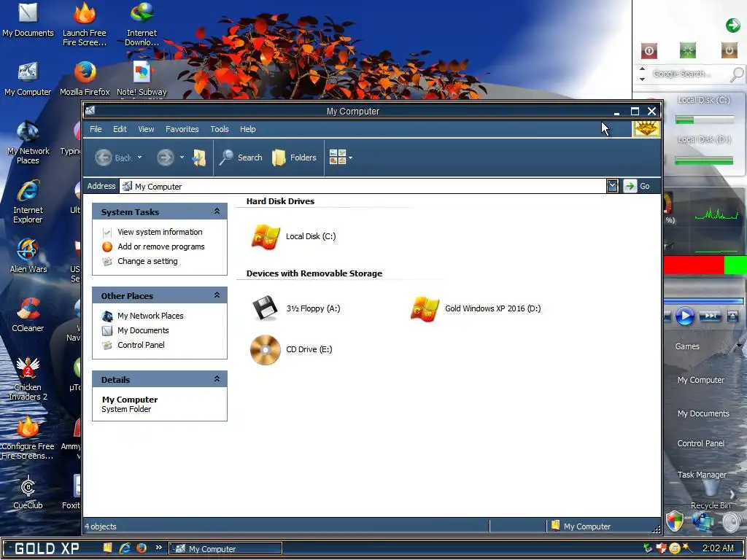Click Change a setting link

(147, 262)
